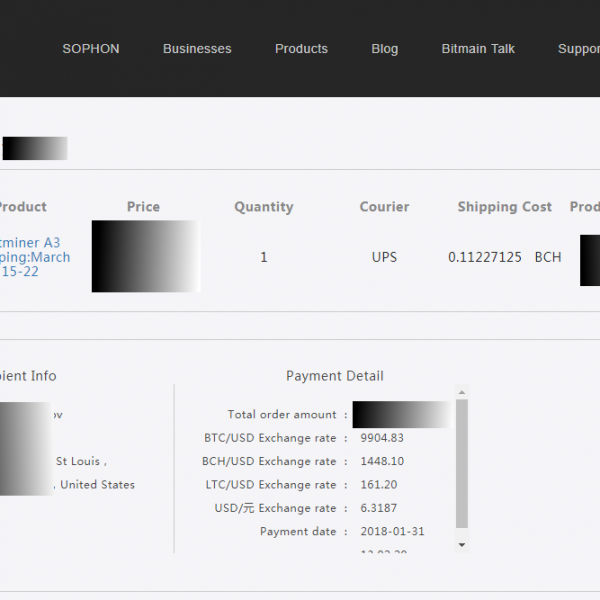600x600 pixels.
Task: Select the Support navigation item
Action: [578, 48]
